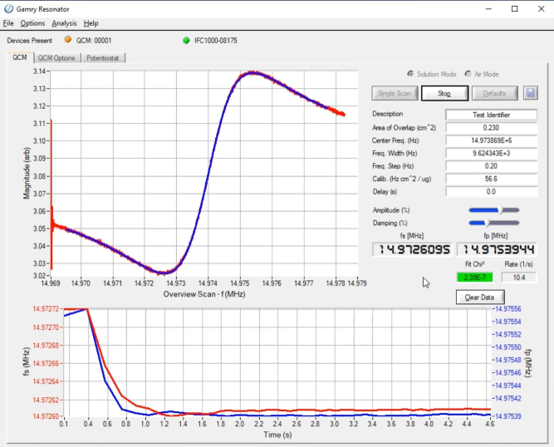The width and height of the screenshot is (554, 447).
Task: Select Solution Mode radio button
Action: coord(410,73)
